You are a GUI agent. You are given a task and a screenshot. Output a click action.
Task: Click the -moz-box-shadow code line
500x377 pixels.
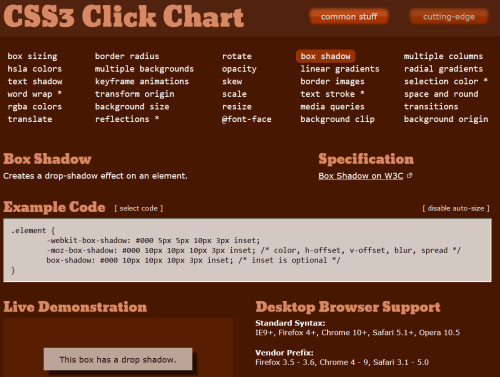(253, 250)
